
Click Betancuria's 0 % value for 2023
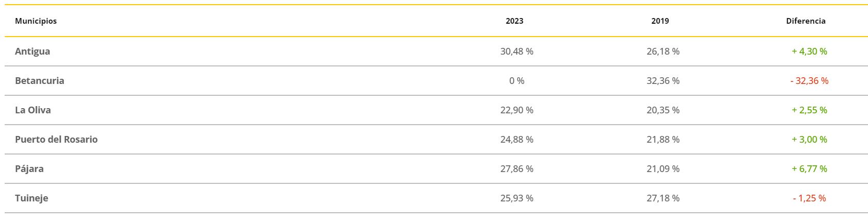point(517,81)
